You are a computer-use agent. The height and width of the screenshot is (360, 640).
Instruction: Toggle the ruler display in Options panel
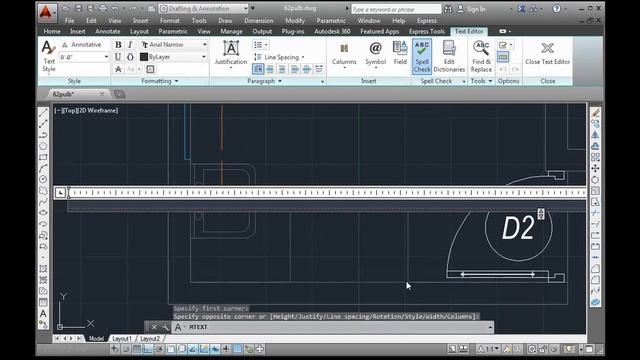pyautogui.click(x=503, y=57)
